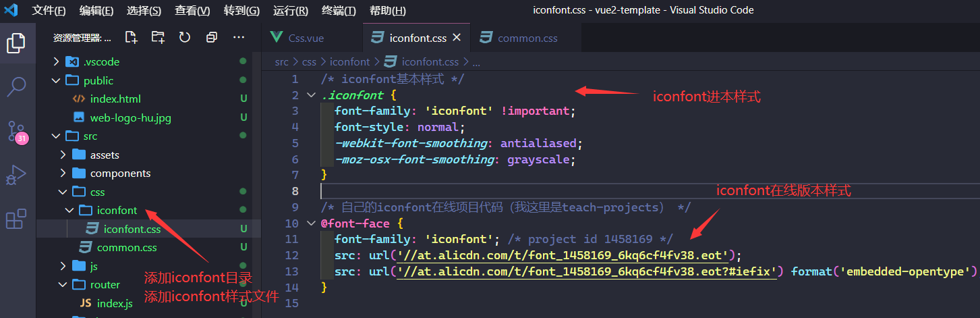Screen dimensions: 980x318
Task: Open explorer More Actions ellipsis menu
Action: pos(238,37)
